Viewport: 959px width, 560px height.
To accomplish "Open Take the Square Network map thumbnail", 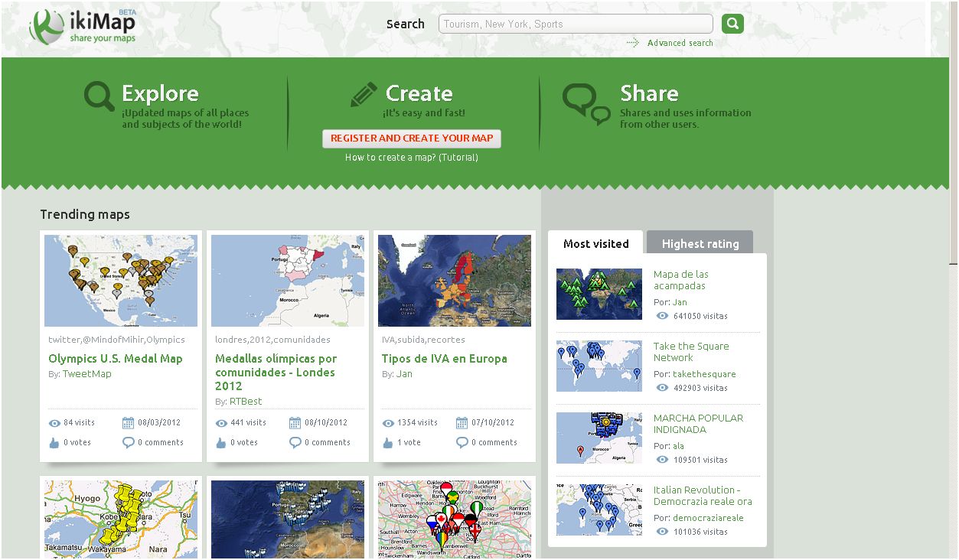I will [599, 366].
